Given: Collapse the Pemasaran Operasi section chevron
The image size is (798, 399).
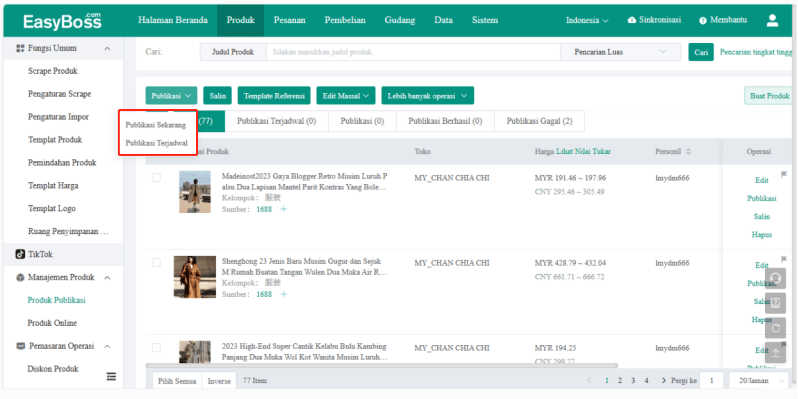Looking at the screenshot, I should tap(107, 347).
